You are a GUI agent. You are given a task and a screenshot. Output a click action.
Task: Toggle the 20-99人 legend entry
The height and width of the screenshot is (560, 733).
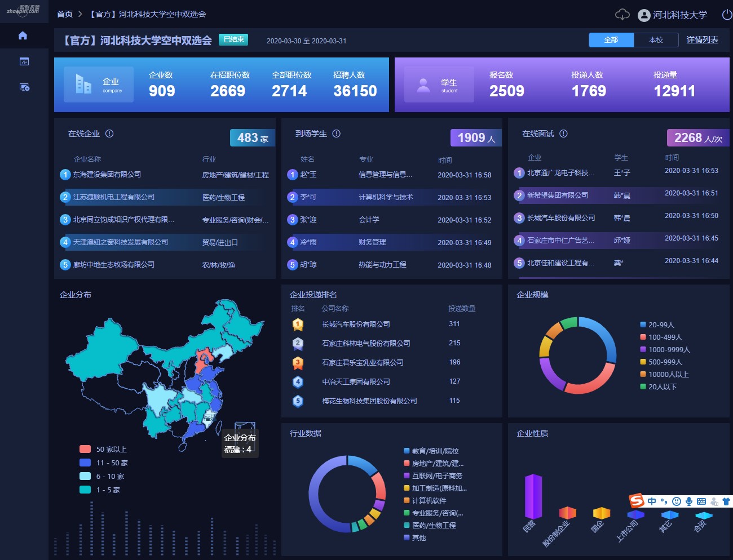click(x=657, y=325)
